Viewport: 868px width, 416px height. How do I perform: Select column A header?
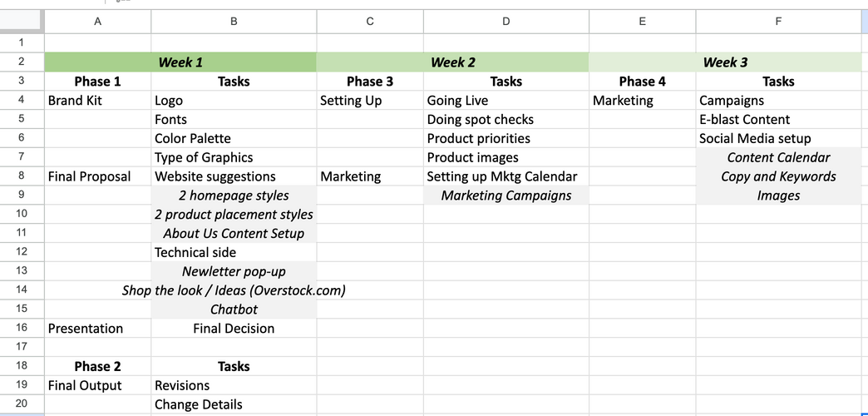point(97,22)
